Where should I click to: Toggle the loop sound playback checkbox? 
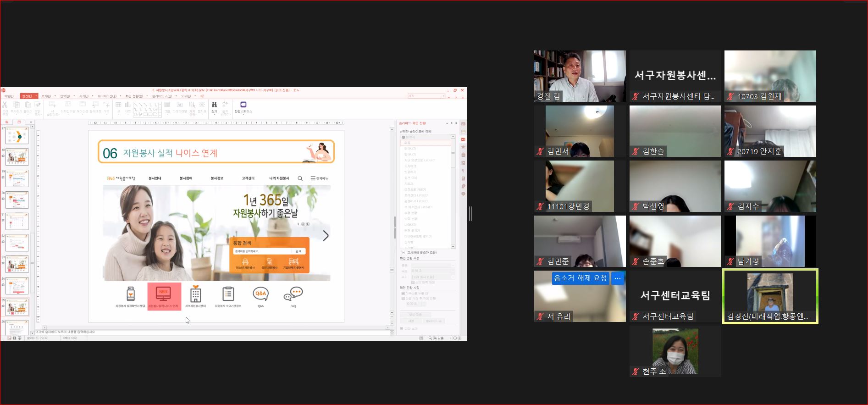413,282
